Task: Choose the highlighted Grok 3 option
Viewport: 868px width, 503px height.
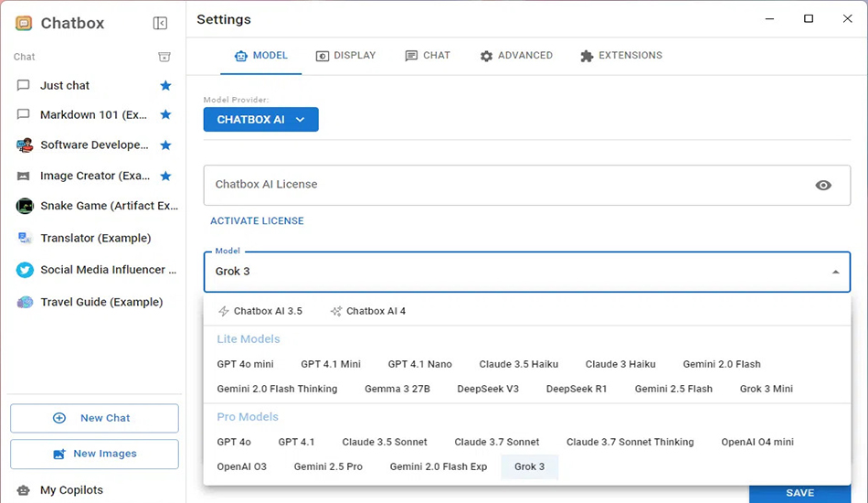Action: click(x=530, y=466)
